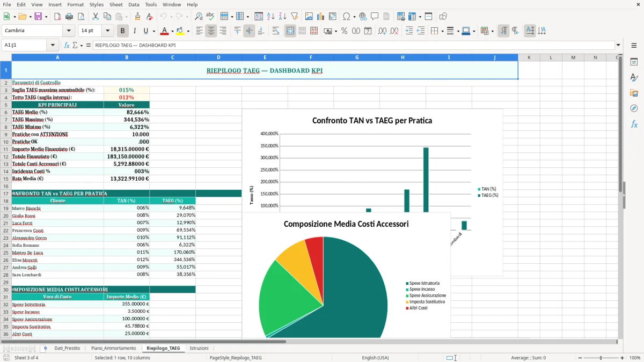Open sidebar Properties panel
644x362 pixels.
point(634,62)
